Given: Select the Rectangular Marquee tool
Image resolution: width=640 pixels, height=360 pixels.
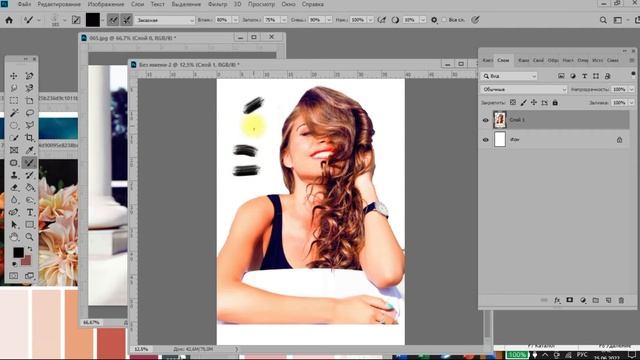Looking at the screenshot, I should pyautogui.click(x=14, y=100).
